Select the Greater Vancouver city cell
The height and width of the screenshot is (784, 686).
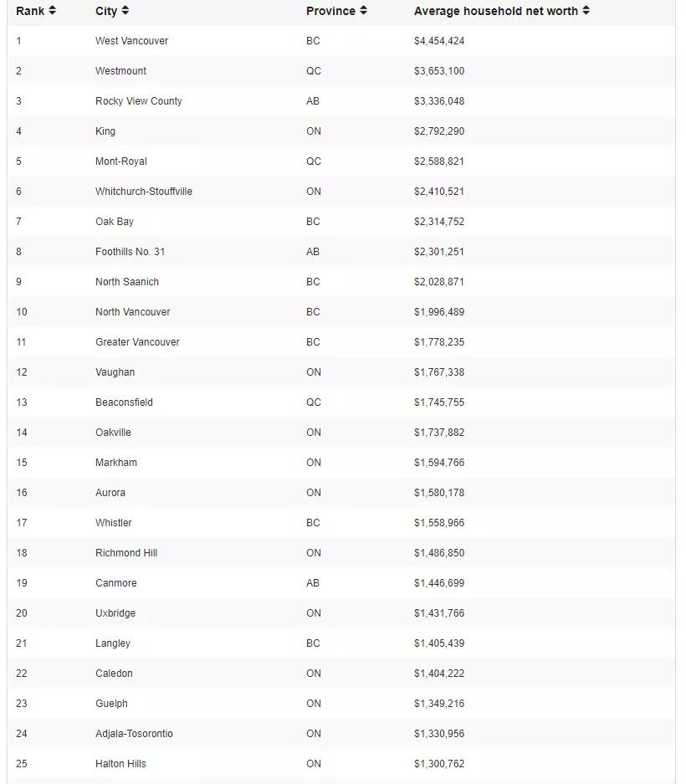(x=137, y=342)
